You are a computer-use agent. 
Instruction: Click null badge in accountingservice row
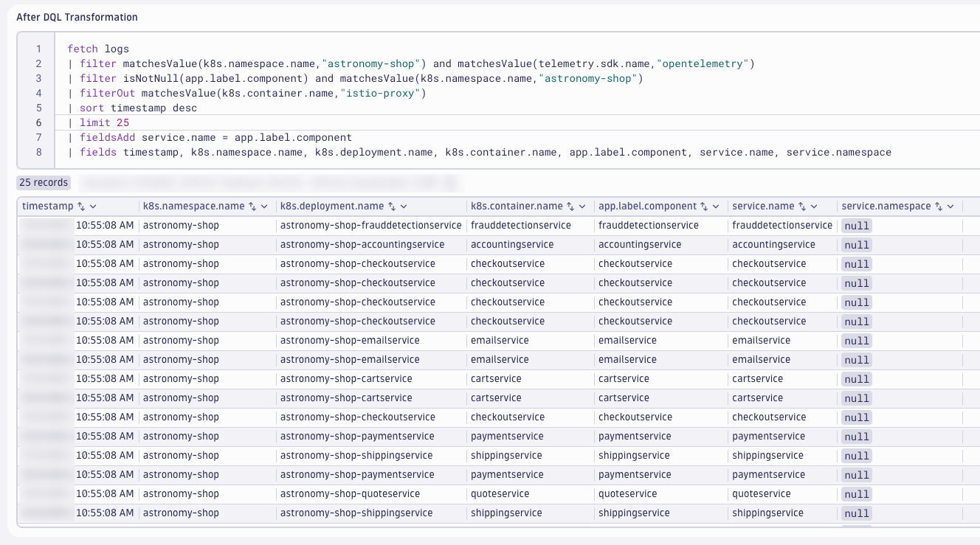[857, 245]
